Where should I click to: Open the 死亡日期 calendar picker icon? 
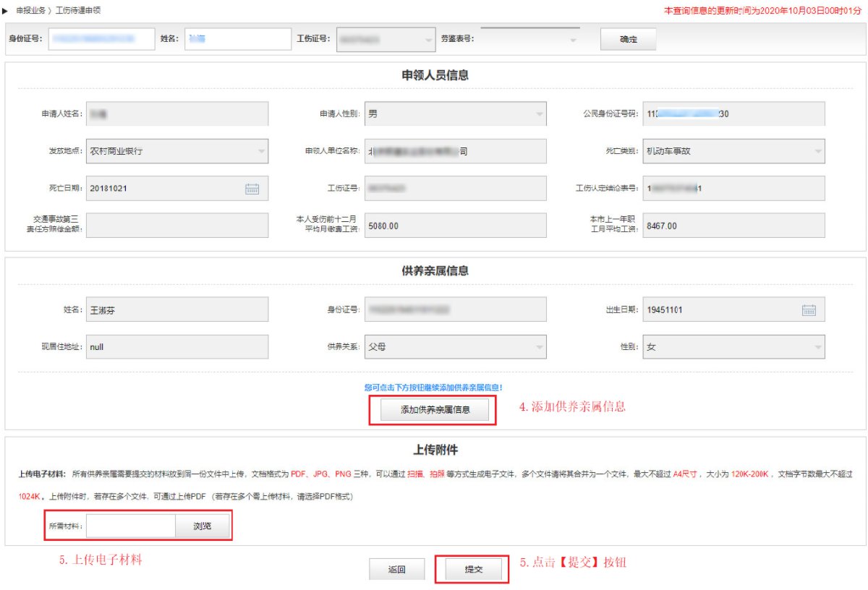(x=252, y=189)
